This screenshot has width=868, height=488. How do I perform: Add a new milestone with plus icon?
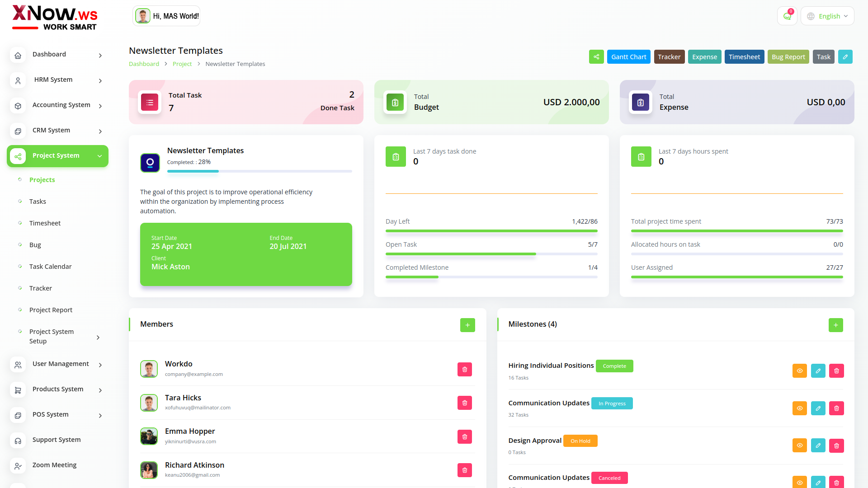(x=835, y=325)
